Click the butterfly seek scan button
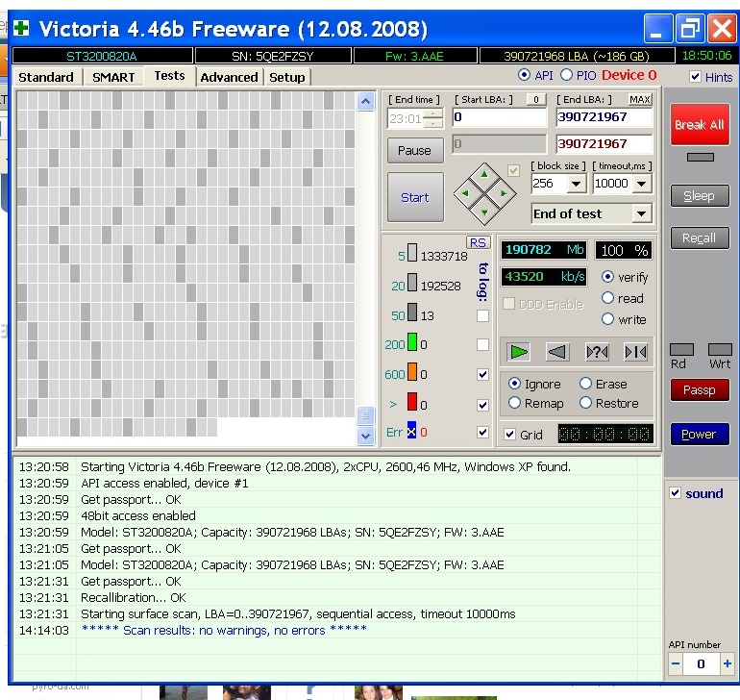This screenshot has width=740, height=700. coord(635,352)
